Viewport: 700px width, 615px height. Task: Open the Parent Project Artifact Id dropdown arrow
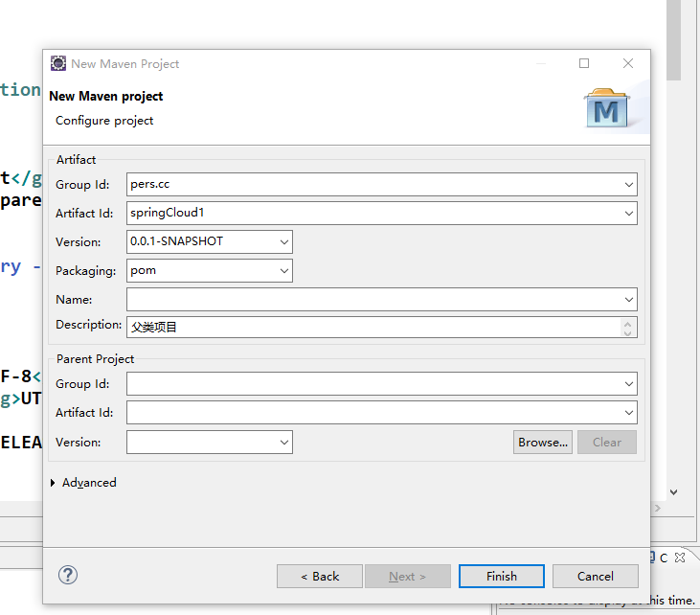tap(628, 413)
